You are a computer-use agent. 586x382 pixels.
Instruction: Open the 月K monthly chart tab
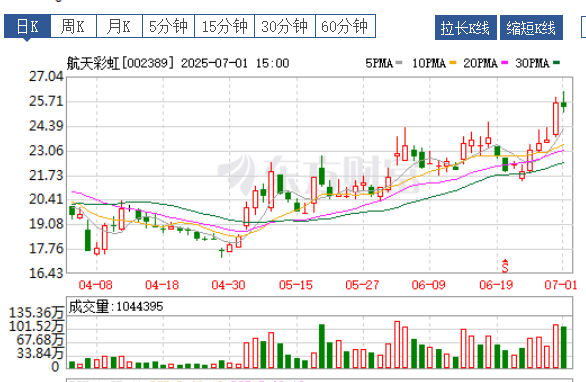point(119,26)
